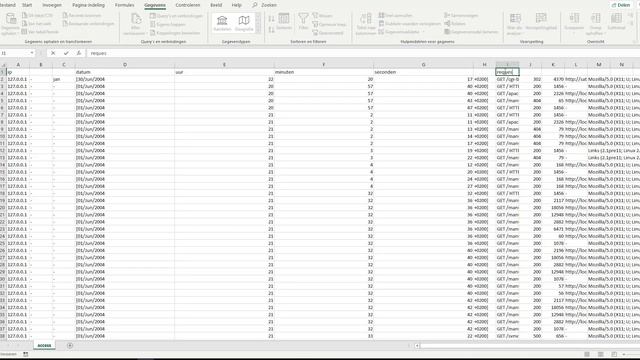Viewport: 640px width, 360px height.
Task: Select column D header
Action: coord(124,64)
